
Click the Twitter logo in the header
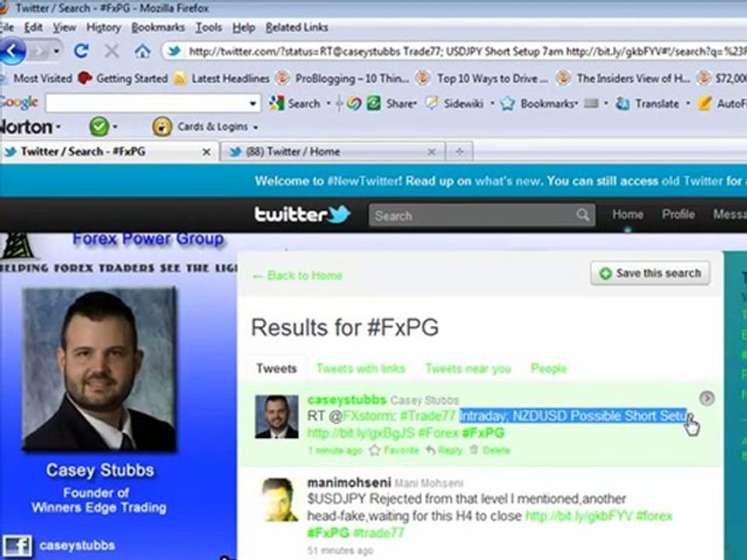pyautogui.click(x=302, y=215)
